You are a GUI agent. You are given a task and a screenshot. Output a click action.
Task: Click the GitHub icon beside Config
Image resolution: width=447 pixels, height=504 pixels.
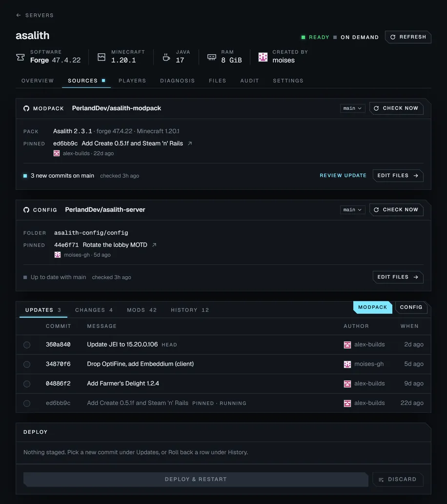(x=26, y=210)
